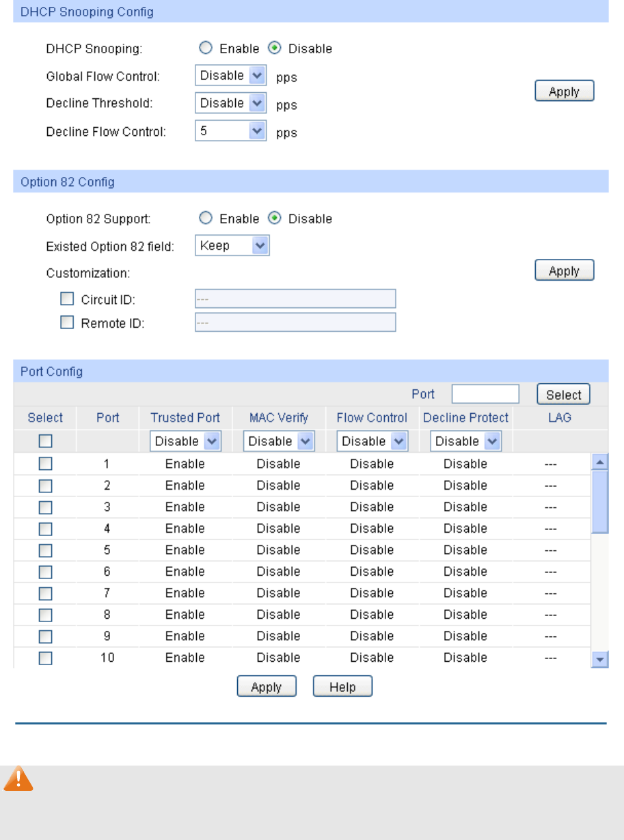Image resolution: width=624 pixels, height=840 pixels.
Task: Click Trusted Port value Enable for port 1
Action: pos(185,464)
